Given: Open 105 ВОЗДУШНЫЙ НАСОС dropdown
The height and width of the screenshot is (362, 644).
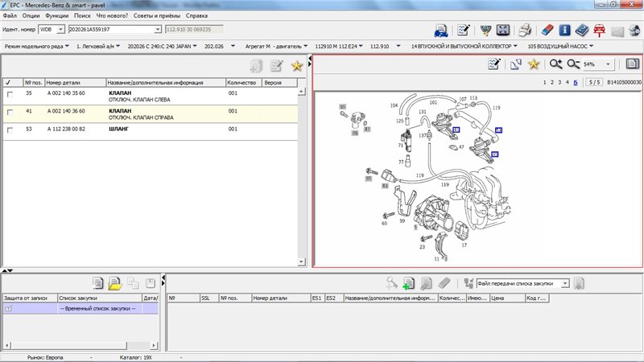Looking at the screenshot, I should pyautogui.click(x=560, y=47).
